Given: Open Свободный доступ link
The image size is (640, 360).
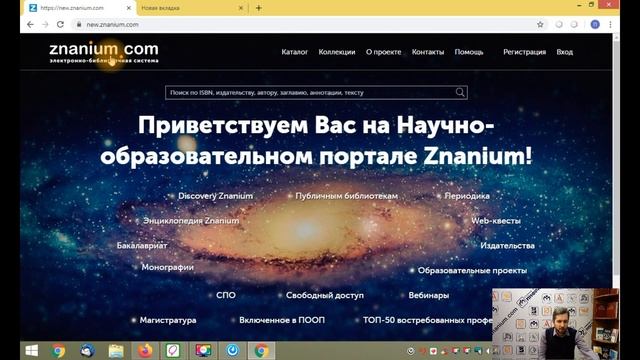Looking at the screenshot, I should (324, 295).
